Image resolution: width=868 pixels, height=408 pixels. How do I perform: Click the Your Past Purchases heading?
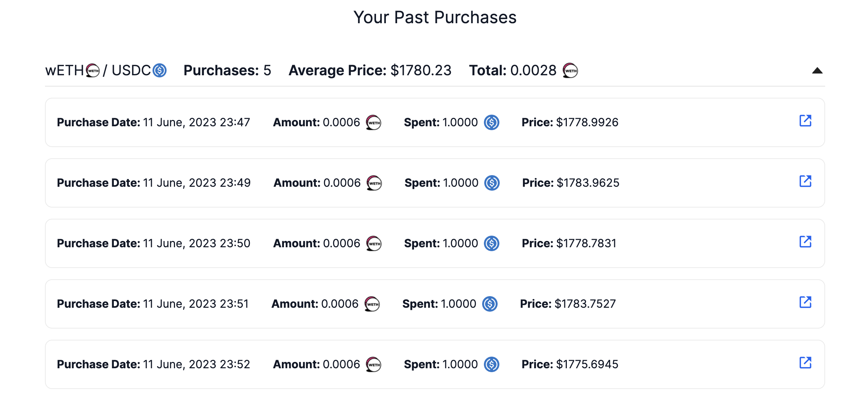435,17
